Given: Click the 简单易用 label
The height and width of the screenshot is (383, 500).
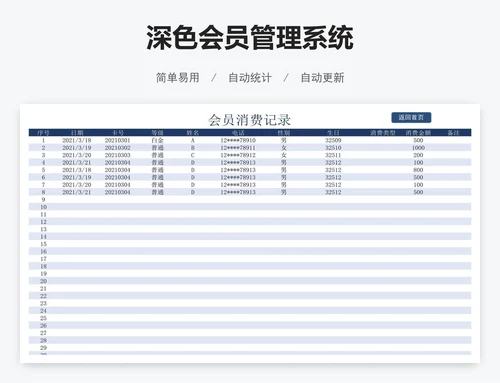Looking at the screenshot, I should (178, 78).
